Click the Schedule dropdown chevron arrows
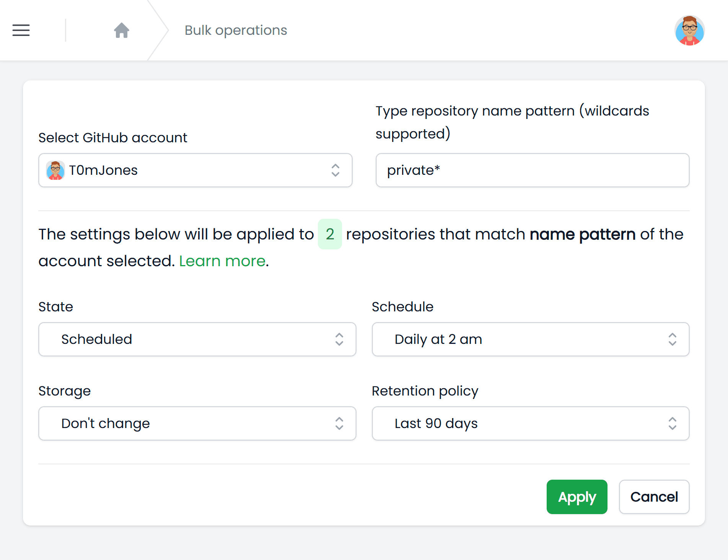The height and width of the screenshot is (560, 728). tap(673, 339)
